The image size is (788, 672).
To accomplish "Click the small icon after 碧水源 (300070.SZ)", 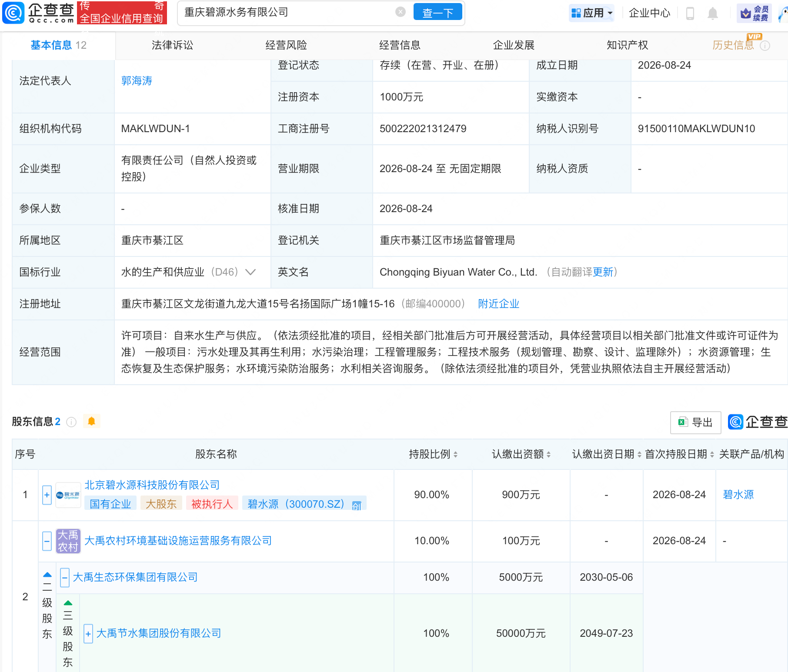I will (x=357, y=505).
